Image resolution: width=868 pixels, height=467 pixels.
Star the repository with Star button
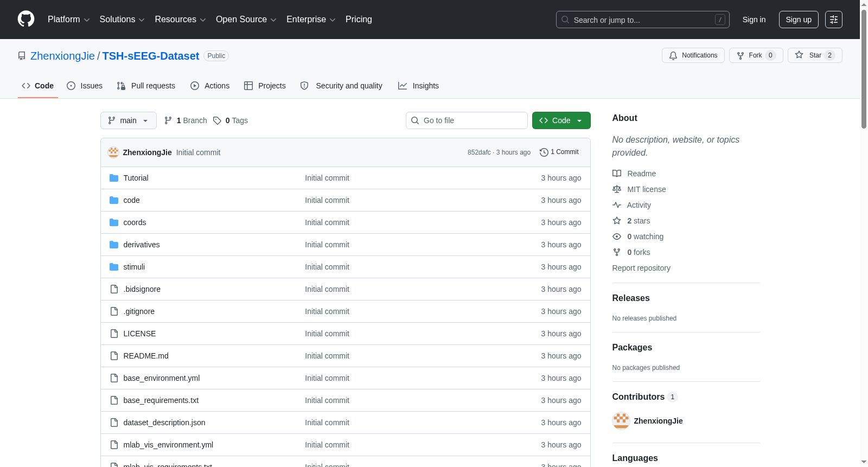(x=815, y=55)
